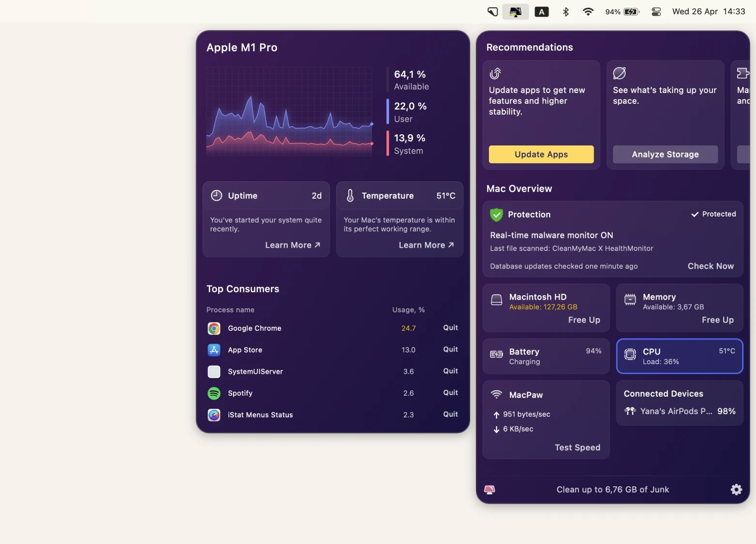Click the CPU chip icon
This screenshot has height=544, width=756.
pyautogui.click(x=630, y=354)
